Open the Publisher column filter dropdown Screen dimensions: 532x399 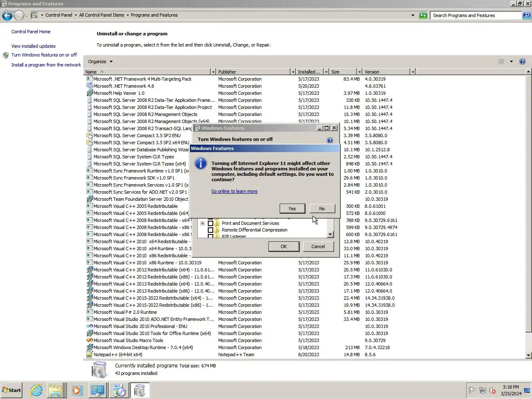[x=293, y=72]
